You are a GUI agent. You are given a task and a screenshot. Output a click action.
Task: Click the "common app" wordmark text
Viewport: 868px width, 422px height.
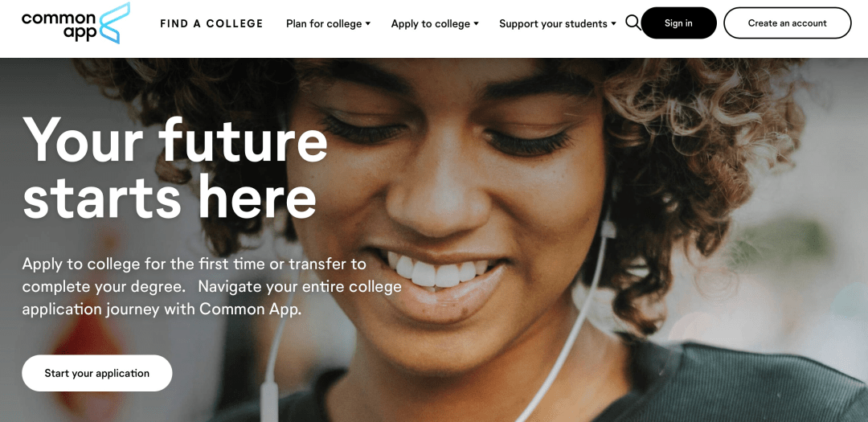point(58,26)
